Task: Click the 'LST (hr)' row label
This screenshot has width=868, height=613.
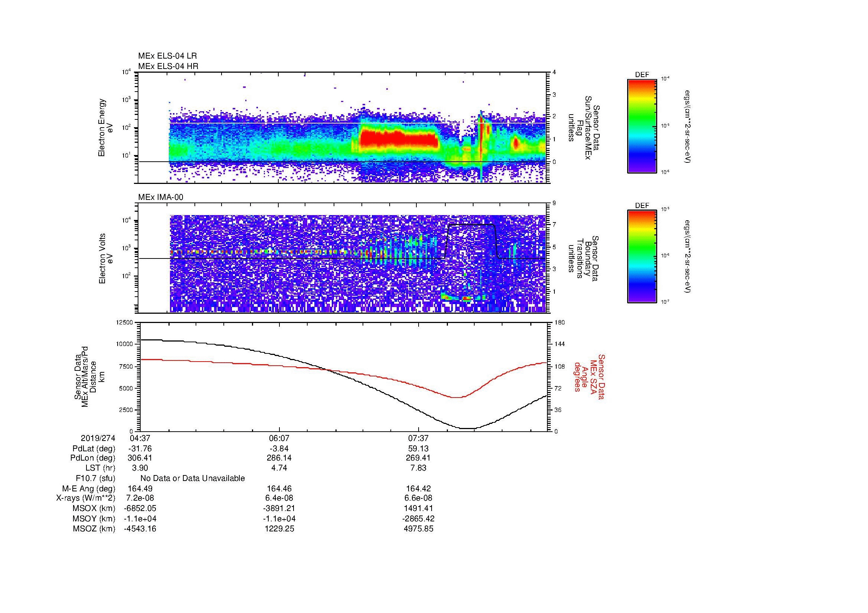Action: point(100,468)
